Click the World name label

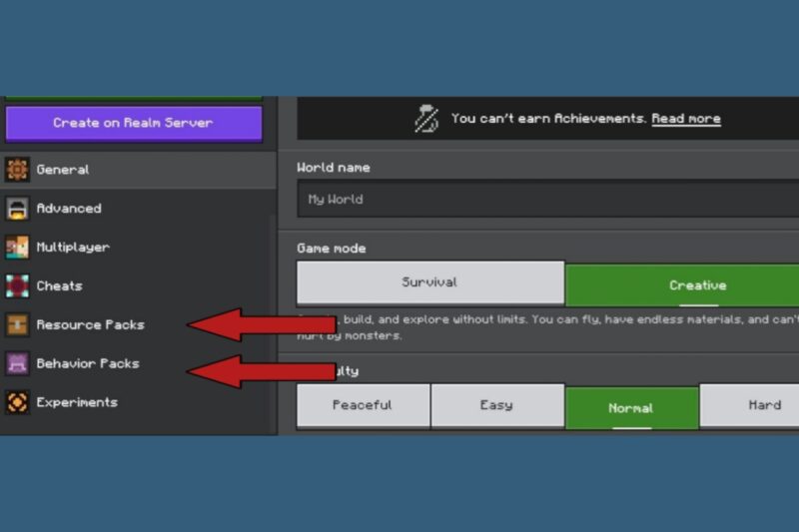click(334, 168)
